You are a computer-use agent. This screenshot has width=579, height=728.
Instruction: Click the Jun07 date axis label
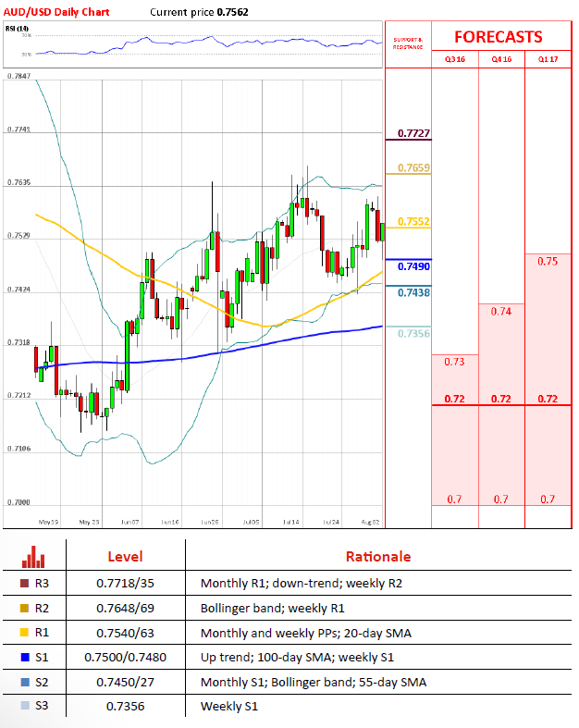130,522
